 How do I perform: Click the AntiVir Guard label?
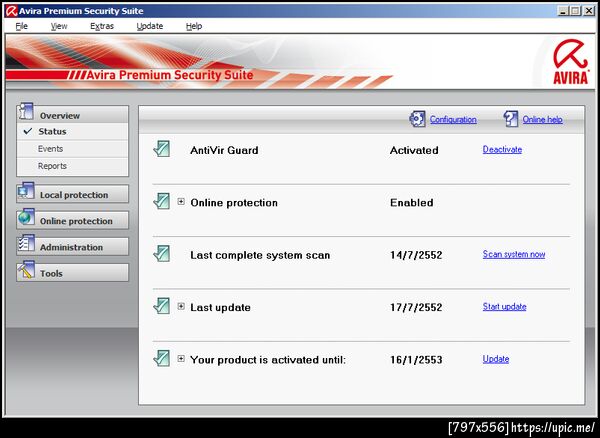[x=224, y=150]
